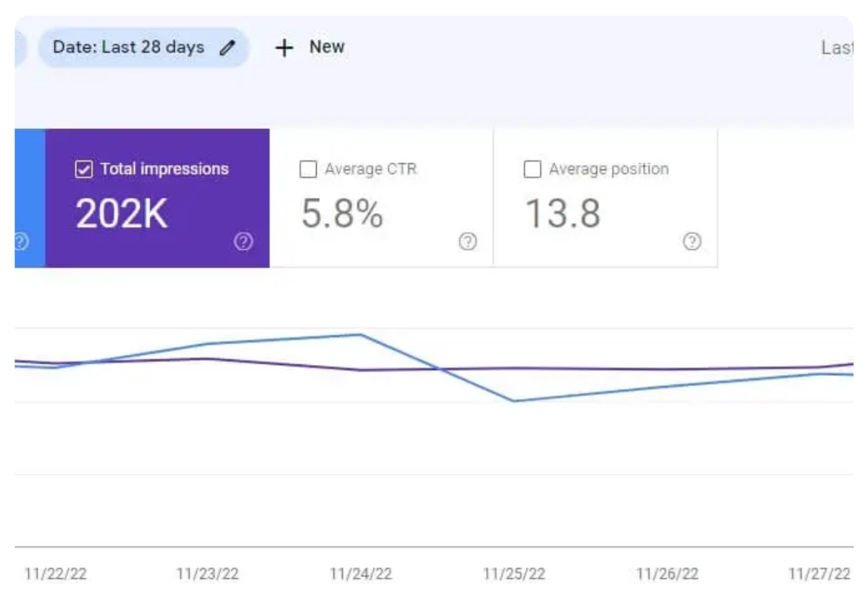Click blue line peak near 11/24/22

click(x=360, y=334)
